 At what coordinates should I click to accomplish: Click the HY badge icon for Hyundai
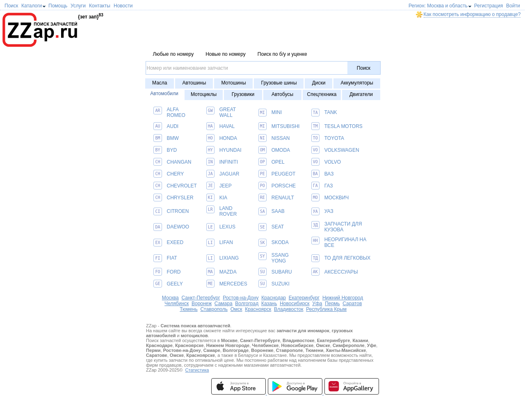pyautogui.click(x=210, y=150)
